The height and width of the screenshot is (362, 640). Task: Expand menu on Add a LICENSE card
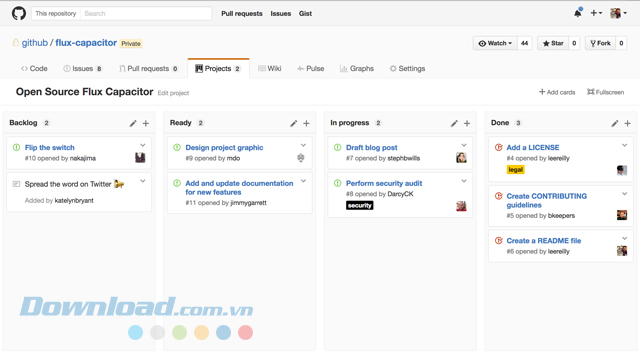coord(624,145)
